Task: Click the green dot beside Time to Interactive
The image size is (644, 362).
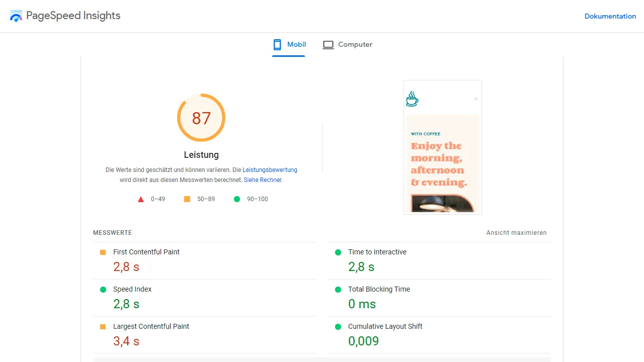Action: click(338, 252)
